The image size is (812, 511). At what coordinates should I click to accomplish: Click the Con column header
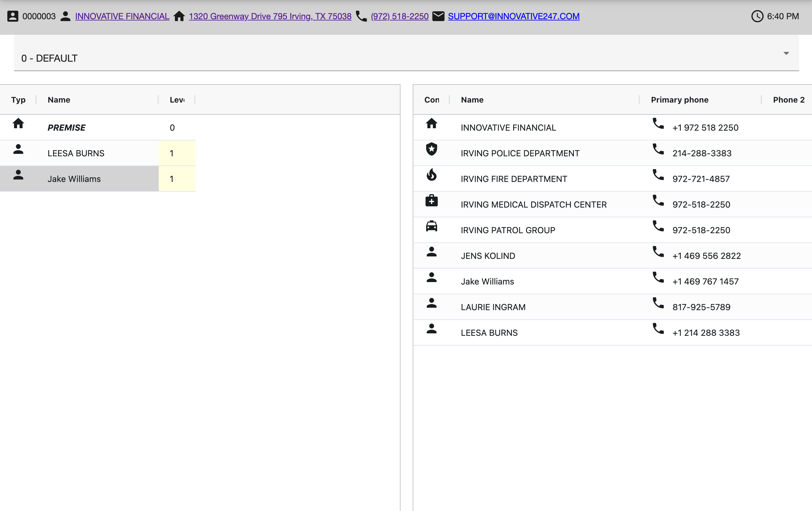coord(432,100)
